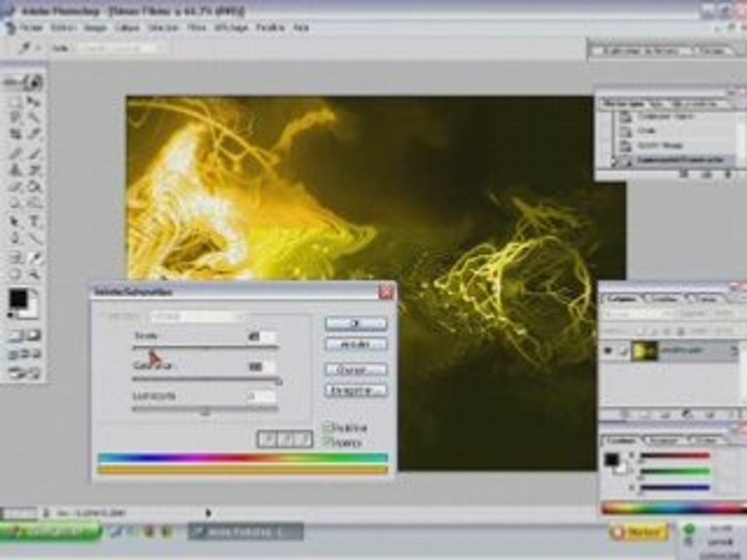Jump to ImageReady button in toolbox
This screenshot has width=747, height=560.
click(x=24, y=373)
